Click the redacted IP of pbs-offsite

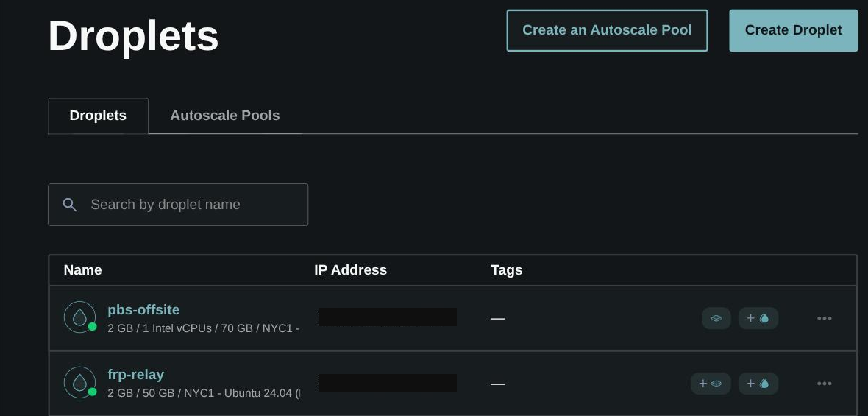pos(388,317)
